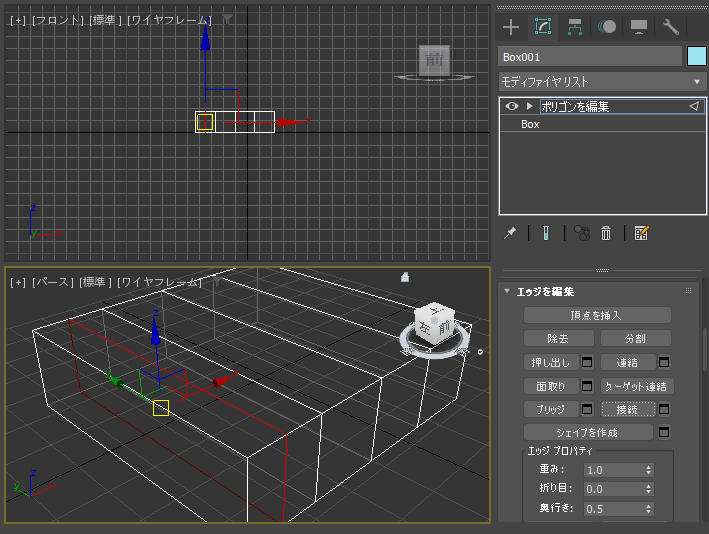
Task: Open the Motion panel tab
Action: tap(607, 27)
